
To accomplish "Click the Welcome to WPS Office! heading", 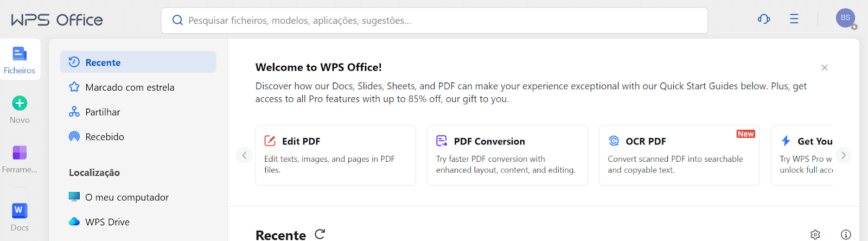I will tap(318, 67).
